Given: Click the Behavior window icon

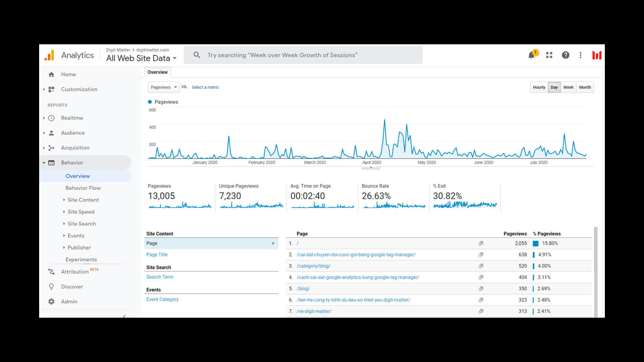Looking at the screenshot, I should [51, 163].
